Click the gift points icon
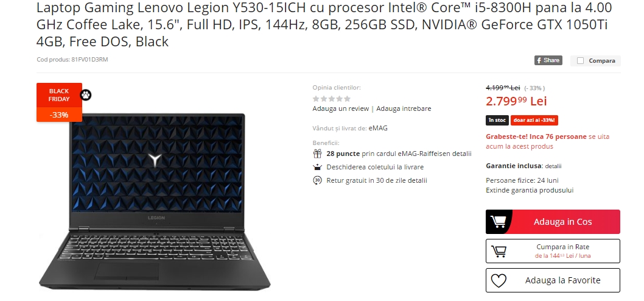 tap(317, 154)
